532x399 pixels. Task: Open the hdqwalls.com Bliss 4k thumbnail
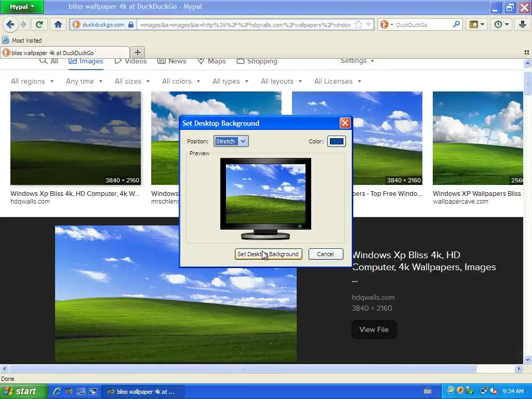[75, 138]
